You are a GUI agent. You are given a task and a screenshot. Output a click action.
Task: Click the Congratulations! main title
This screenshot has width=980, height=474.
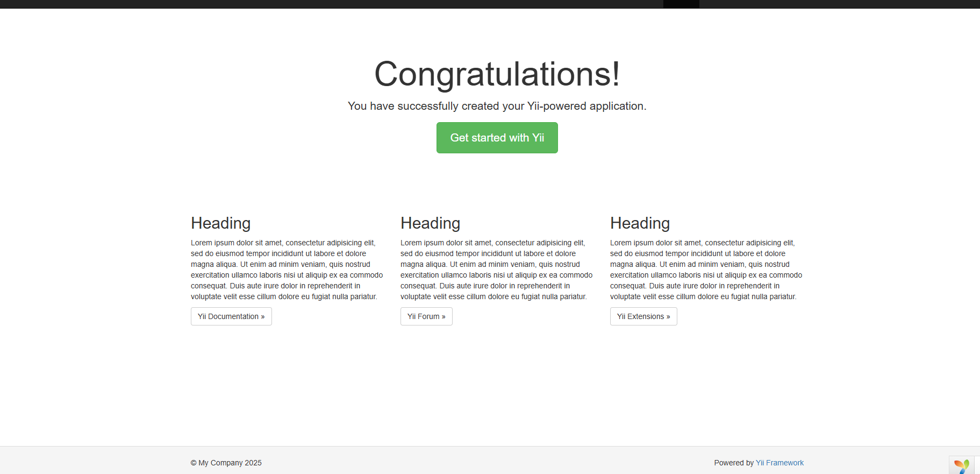tap(497, 74)
